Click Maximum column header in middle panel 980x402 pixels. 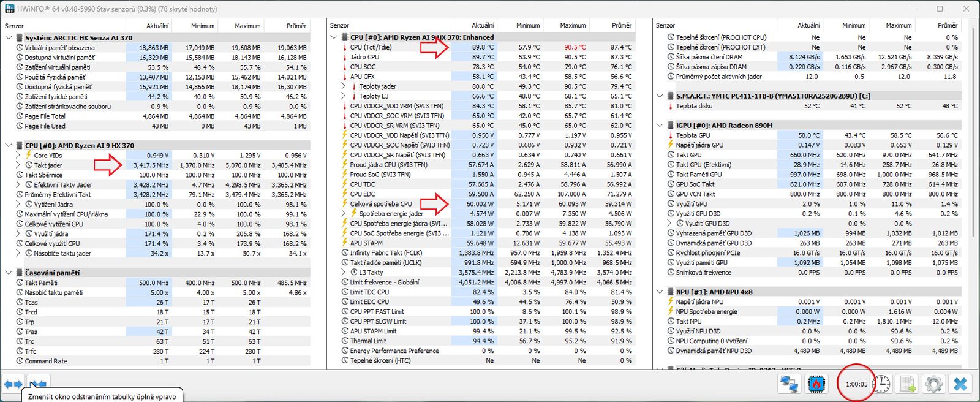pyautogui.click(x=573, y=25)
